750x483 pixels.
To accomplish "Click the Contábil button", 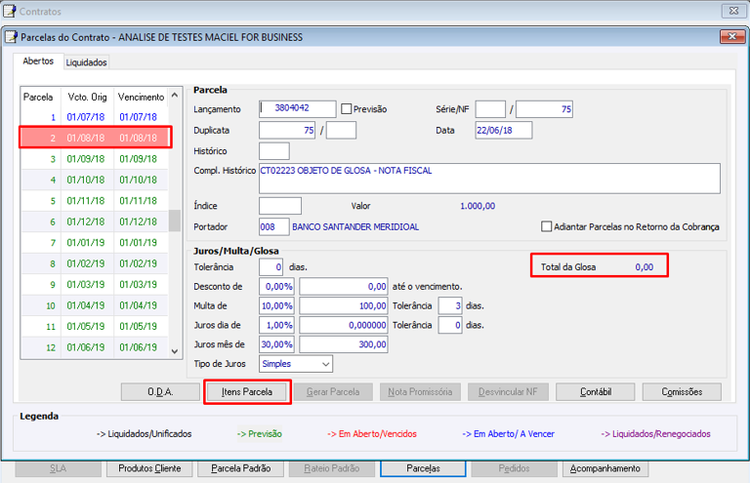I will (x=596, y=392).
